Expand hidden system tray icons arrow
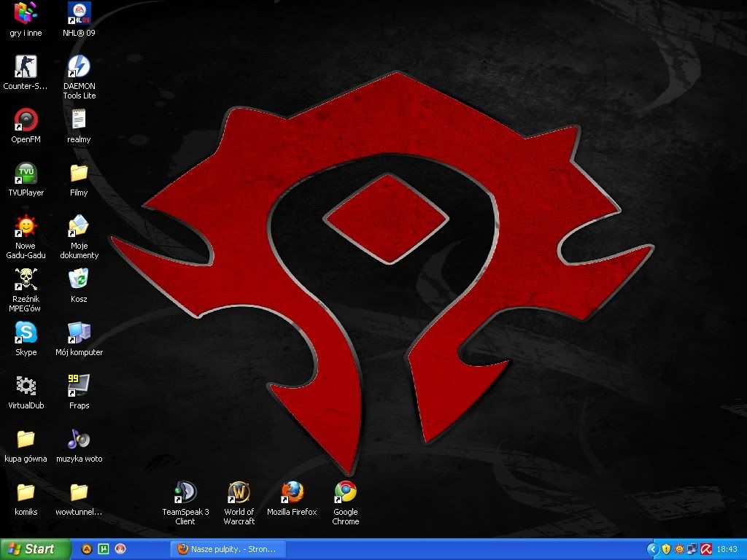 point(653,549)
